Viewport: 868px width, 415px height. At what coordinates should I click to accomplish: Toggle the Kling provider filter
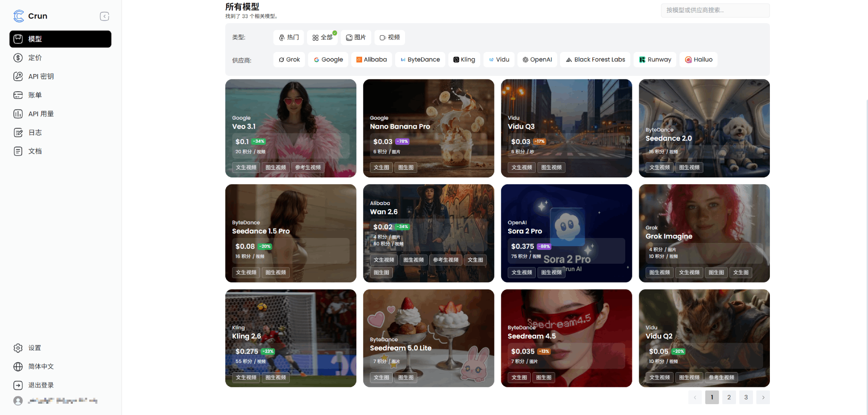[464, 60]
